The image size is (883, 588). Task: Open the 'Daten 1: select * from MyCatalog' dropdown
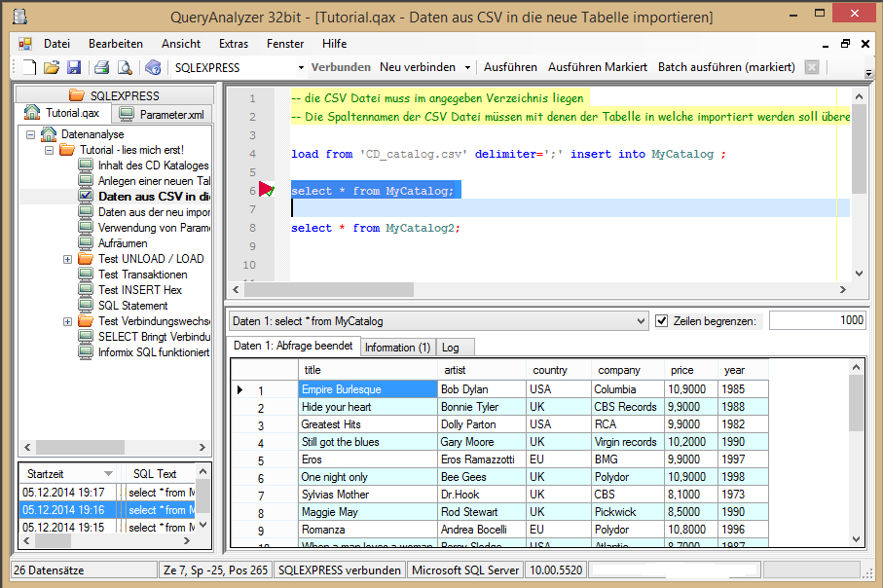pyautogui.click(x=640, y=320)
